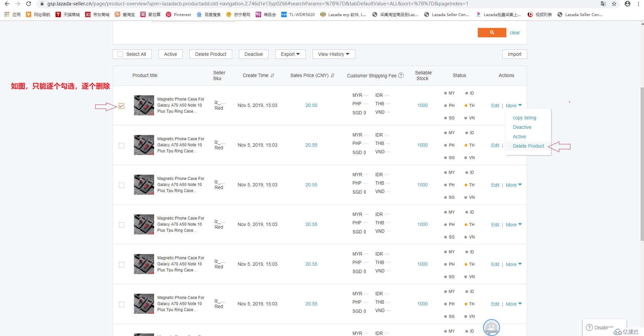644x336 pixels.
Task: Open chatbot robot assistant icon
Action: pos(492,327)
